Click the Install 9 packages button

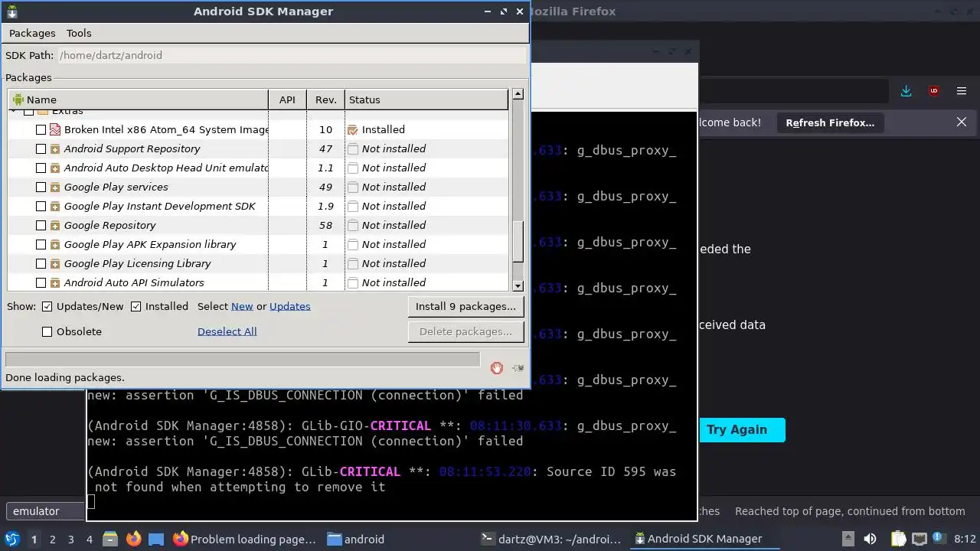[x=465, y=307]
